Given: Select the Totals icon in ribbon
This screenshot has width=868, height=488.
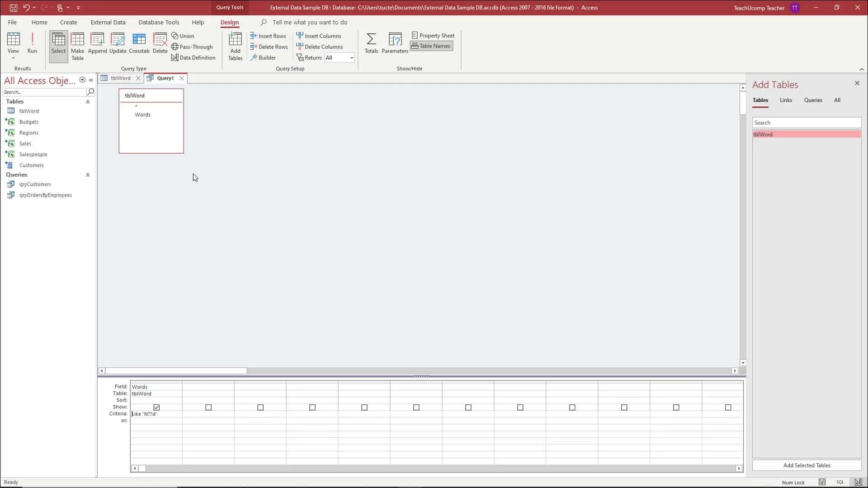Looking at the screenshot, I should click(x=370, y=42).
